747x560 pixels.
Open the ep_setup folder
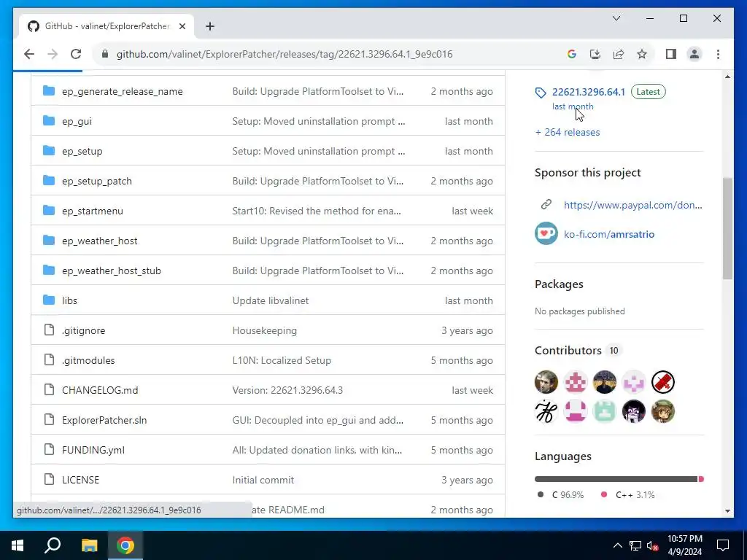point(82,152)
